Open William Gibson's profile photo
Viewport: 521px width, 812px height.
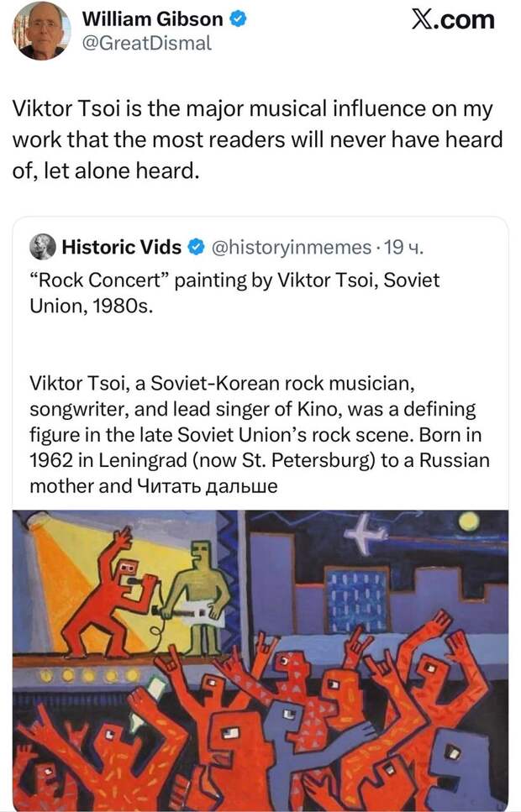point(42,31)
